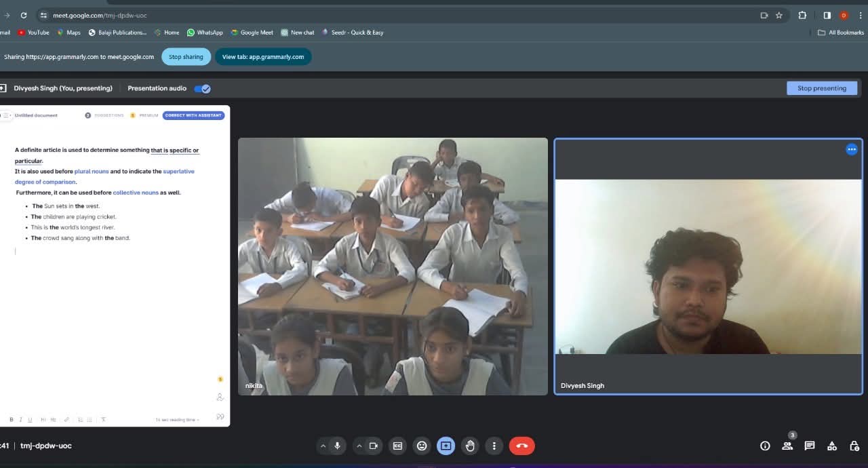This screenshot has width=868, height=468.
Task: Click the Stop sharing button
Action: tap(186, 56)
